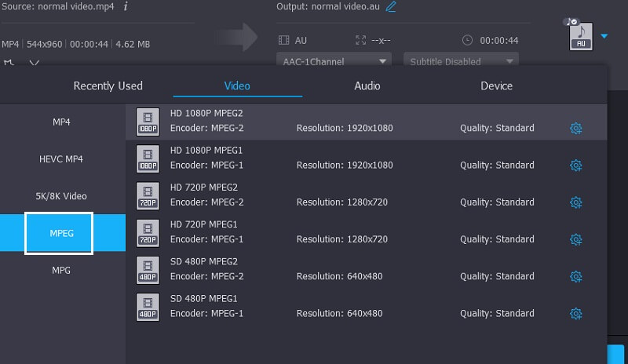This screenshot has height=364, width=628.
Task: Select the 5K/8K Video category
Action: pos(61,196)
